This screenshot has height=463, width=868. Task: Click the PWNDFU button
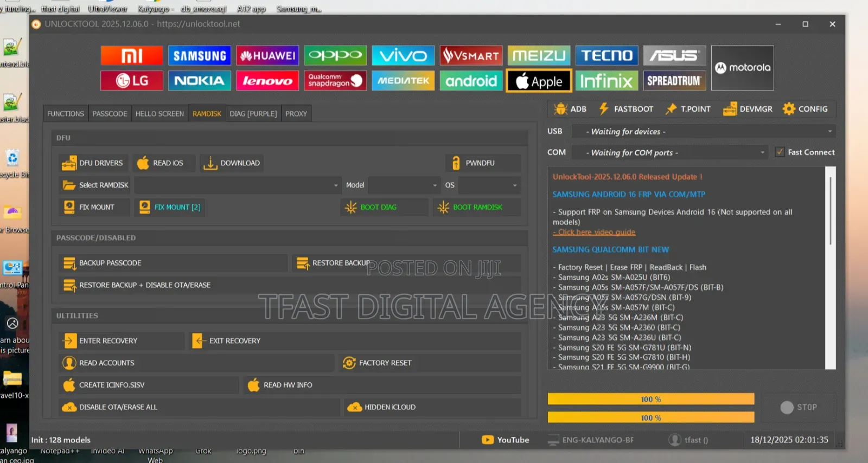click(483, 163)
